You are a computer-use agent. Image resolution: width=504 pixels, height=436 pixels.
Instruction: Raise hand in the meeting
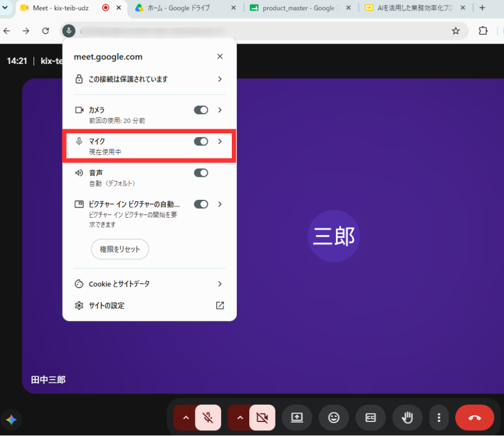[408, 418]
